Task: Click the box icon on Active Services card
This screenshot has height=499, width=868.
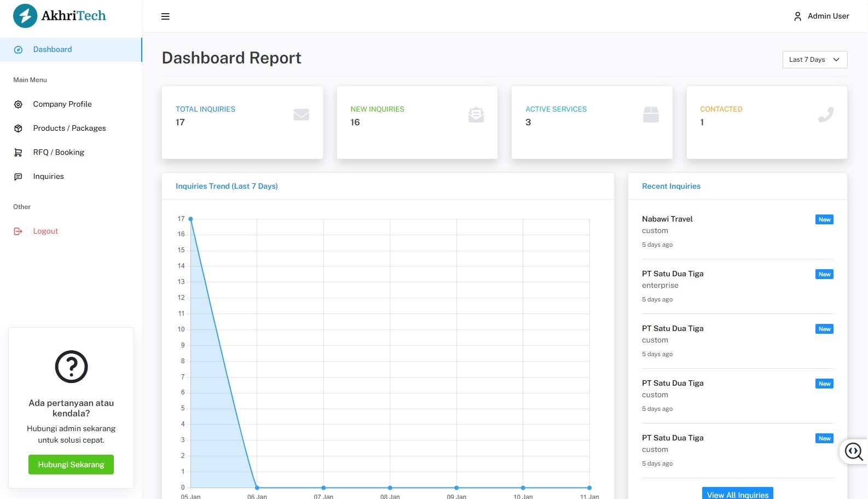Action: pyautogui.click(x=651, y=114)
